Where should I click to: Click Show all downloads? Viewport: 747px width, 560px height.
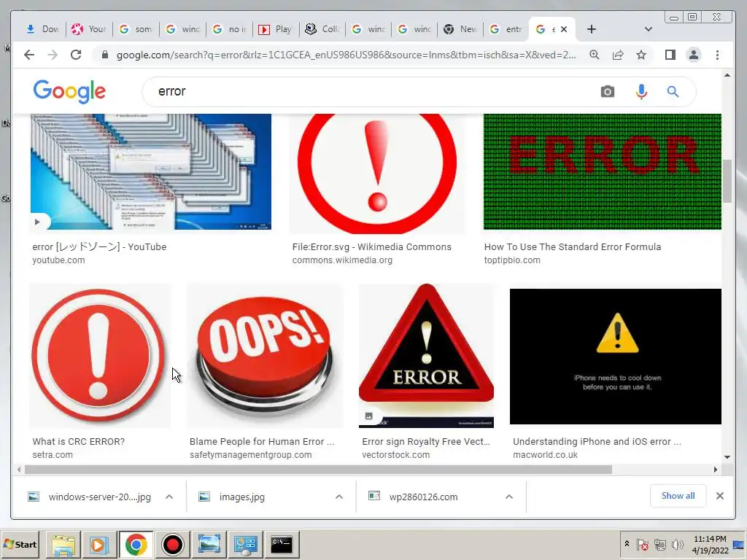tap(678, 496)
